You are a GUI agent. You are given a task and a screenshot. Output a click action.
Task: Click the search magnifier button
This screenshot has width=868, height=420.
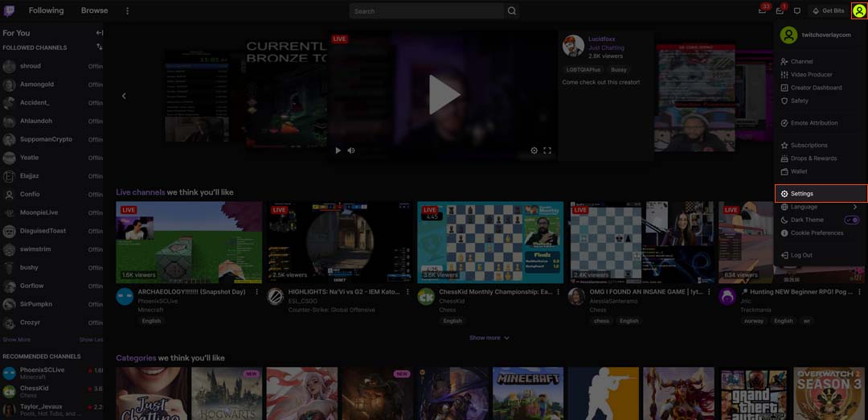pos(511,10)
